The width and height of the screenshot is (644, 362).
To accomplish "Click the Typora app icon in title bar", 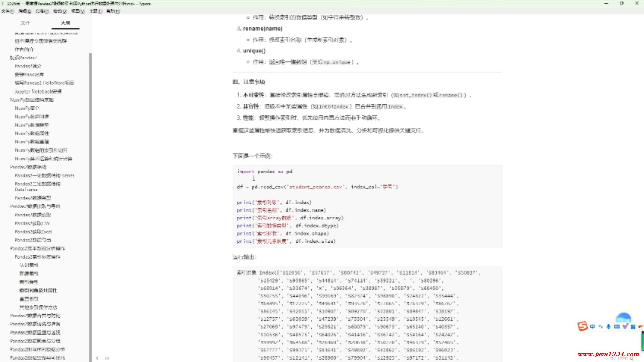I will click(x=3, y=4).
